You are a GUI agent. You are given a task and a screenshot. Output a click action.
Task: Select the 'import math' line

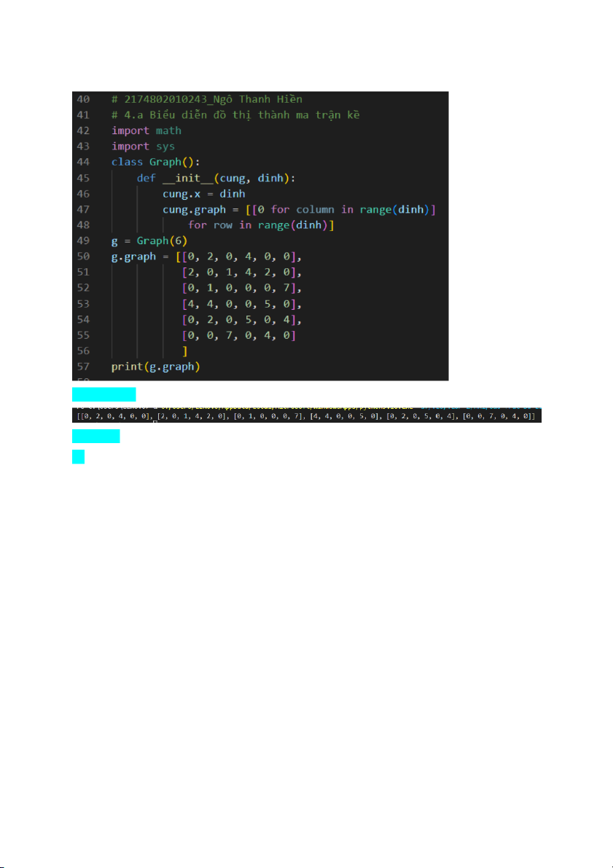[x=147, y=130]
